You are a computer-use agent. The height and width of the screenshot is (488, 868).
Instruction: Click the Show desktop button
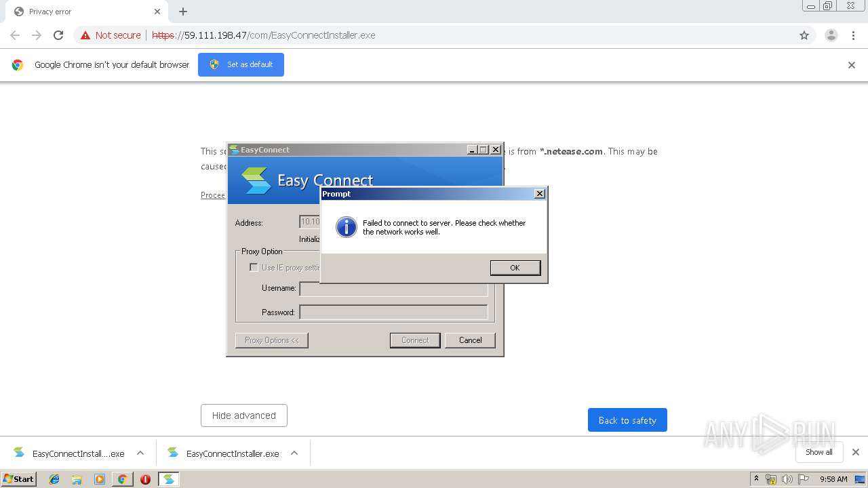[x=861, y=479]
